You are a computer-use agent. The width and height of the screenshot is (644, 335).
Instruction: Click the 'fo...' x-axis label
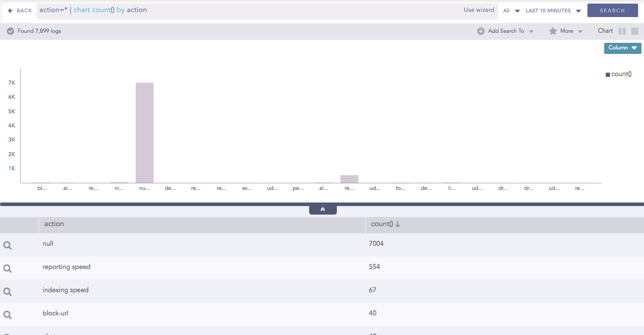[x=400, y=188]
